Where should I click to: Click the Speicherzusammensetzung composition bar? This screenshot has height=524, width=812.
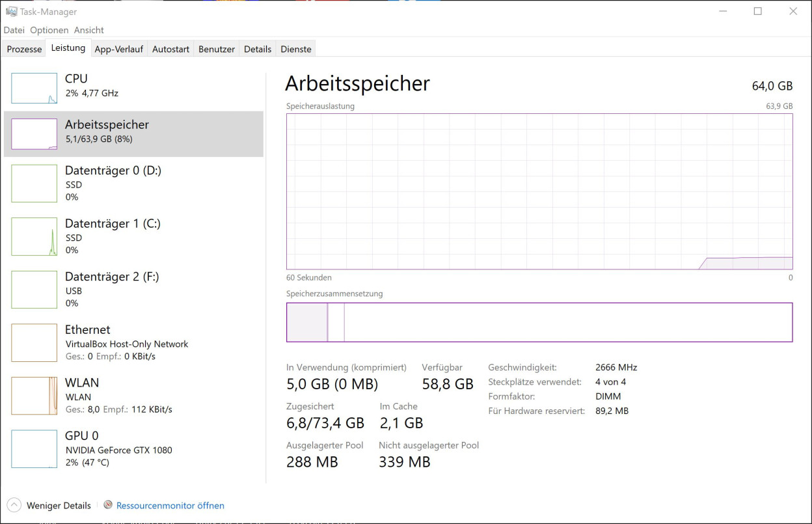pos(539,322)
